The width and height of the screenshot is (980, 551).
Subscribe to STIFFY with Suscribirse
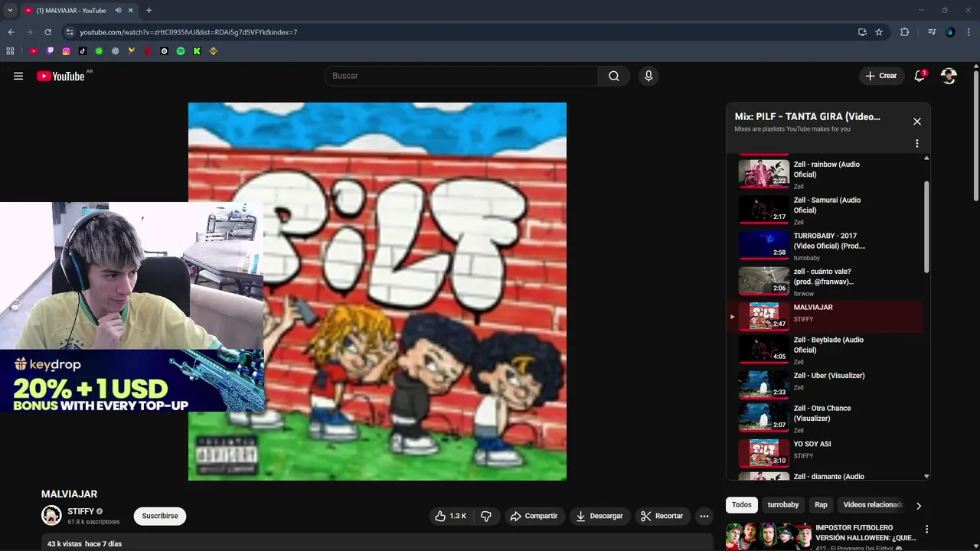tap(160, 516)
